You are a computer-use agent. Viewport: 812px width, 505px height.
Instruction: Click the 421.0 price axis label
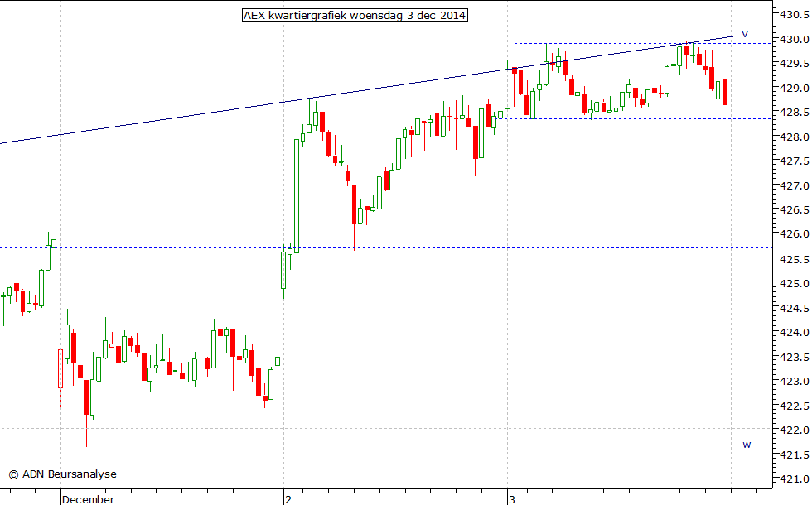tap(795, 479)
